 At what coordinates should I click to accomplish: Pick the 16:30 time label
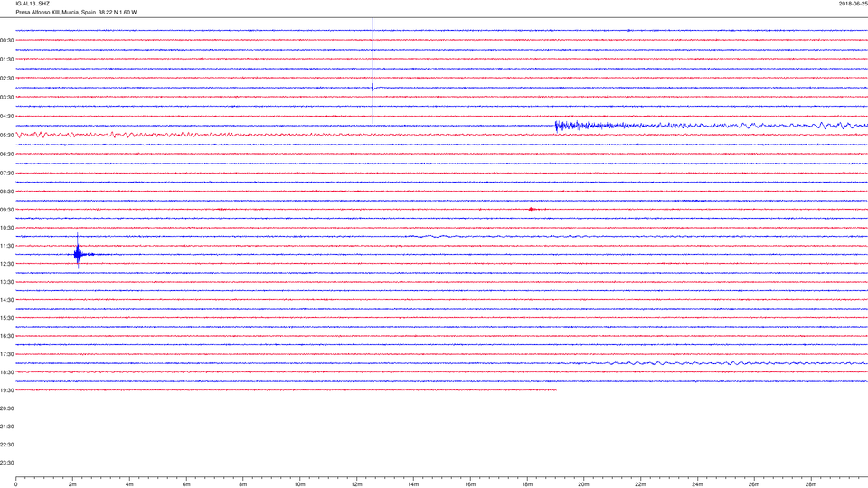(6, 336)
